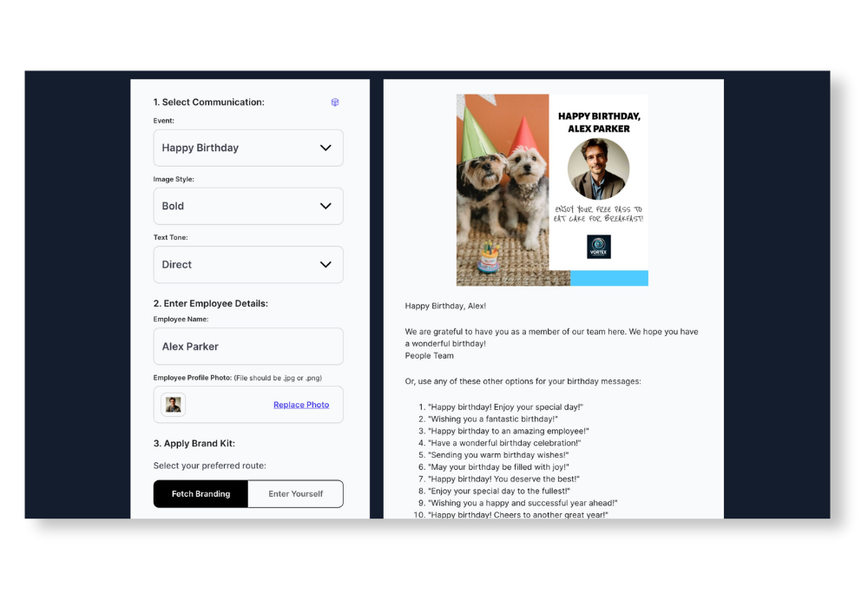Select the Fetch Branding route option
The image size is (868, 608).
point(201,494)
